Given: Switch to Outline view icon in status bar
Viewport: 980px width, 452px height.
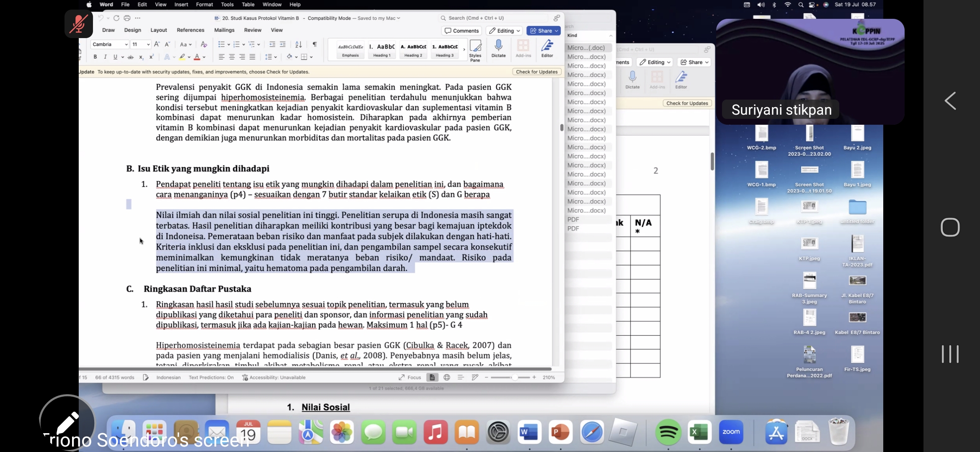Looking at the screenshot, I should 461,378.
